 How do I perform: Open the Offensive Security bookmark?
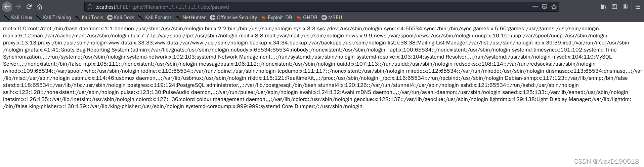tap(233, 18)
